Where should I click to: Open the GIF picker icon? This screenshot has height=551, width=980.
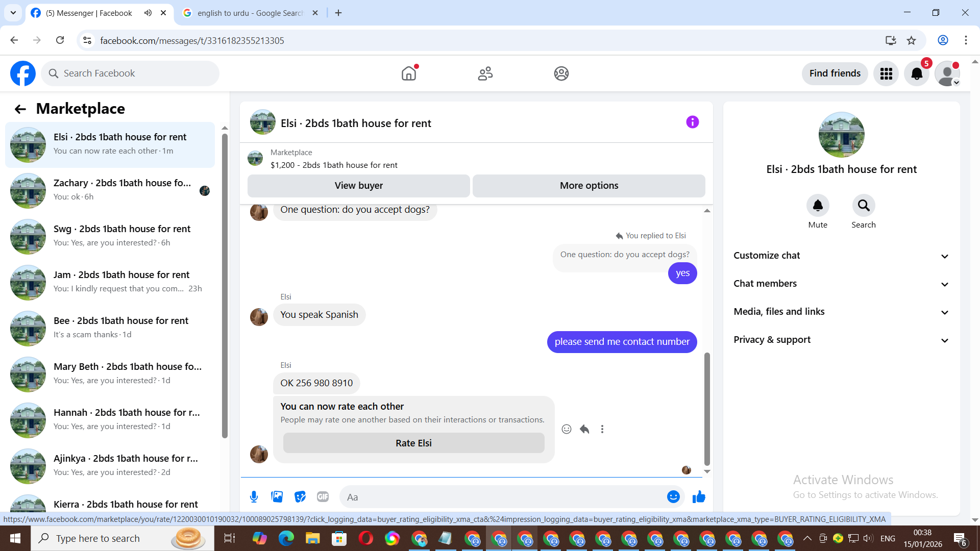tap(323, 497)
